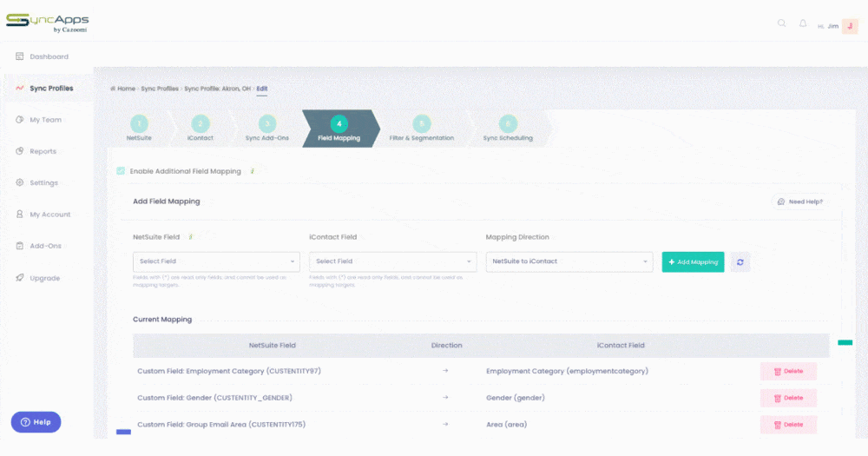Select step 4 Field Mapping tab
This screenshot has height=456, width=868.
point(339,129)
